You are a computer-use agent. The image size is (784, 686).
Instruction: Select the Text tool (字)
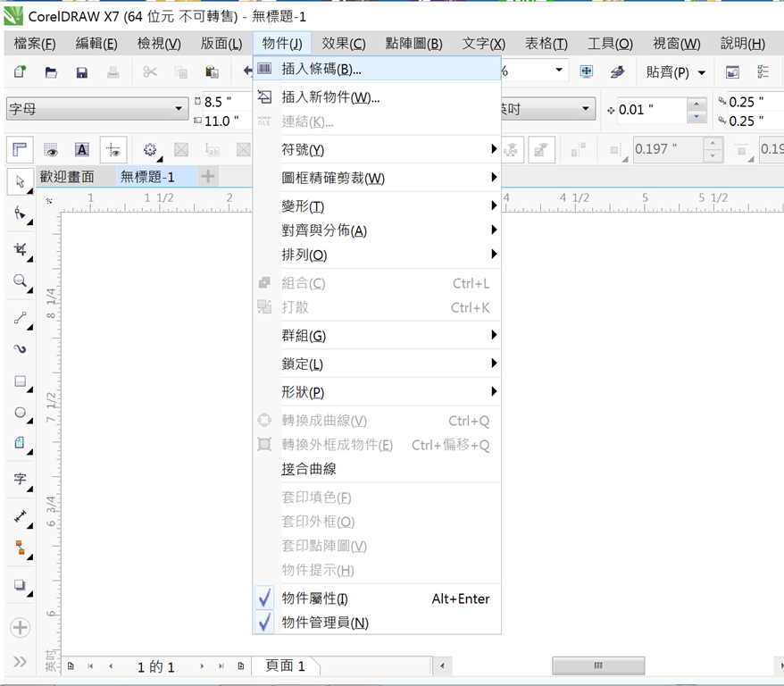(20, 479)
